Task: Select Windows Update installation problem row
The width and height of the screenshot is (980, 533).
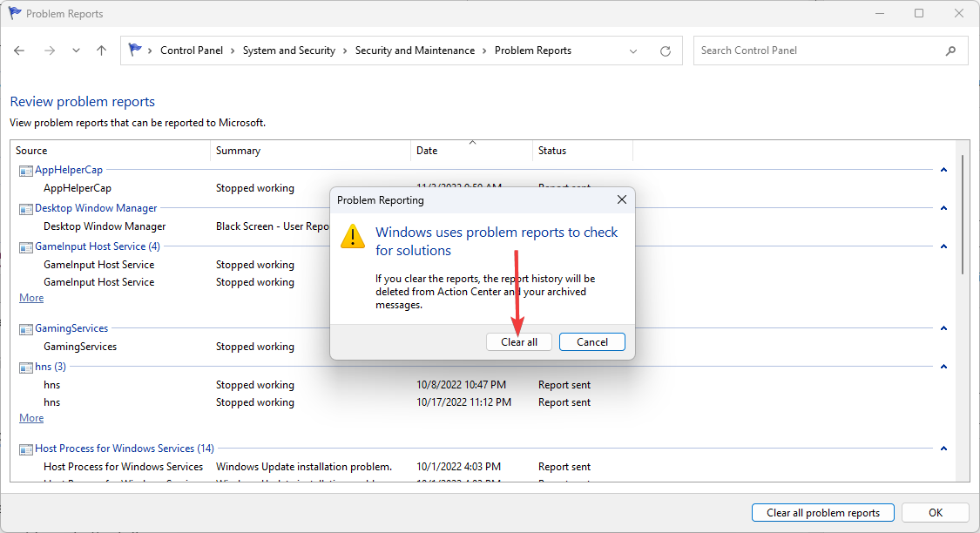Action: click(481, 467)
